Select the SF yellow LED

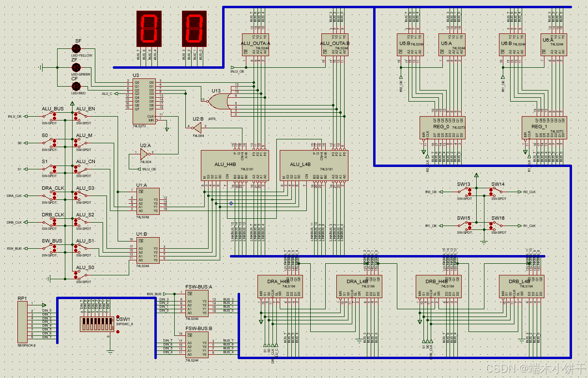tap(76, 48)
